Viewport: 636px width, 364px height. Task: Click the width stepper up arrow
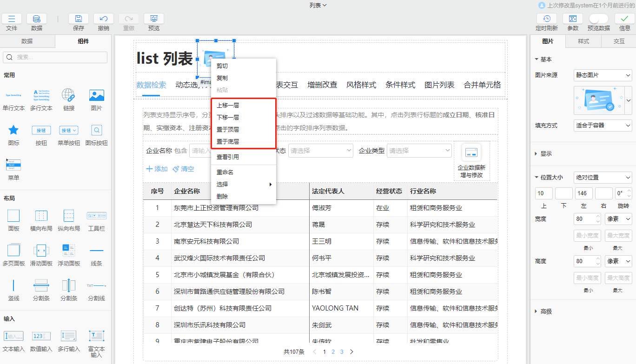(x=597, y=216)
